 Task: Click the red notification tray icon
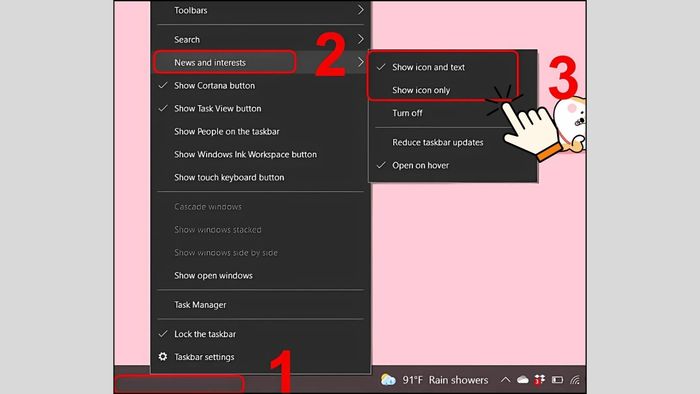[540, 380]
